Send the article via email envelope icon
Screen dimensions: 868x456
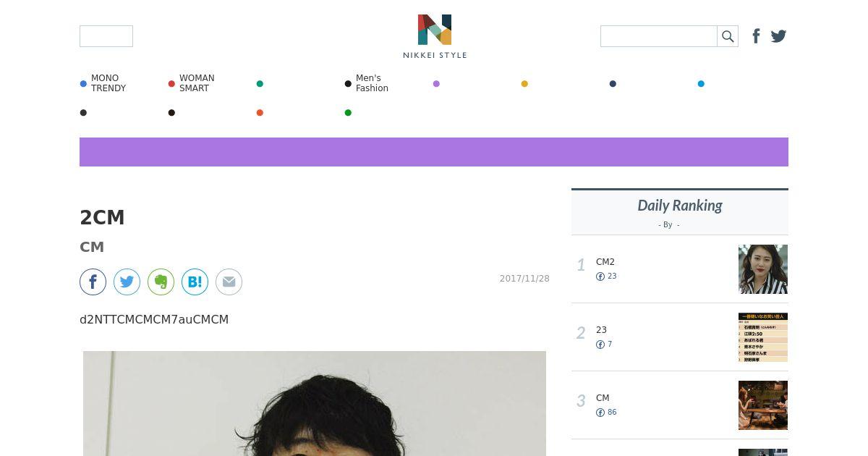[x=229, y=282]
